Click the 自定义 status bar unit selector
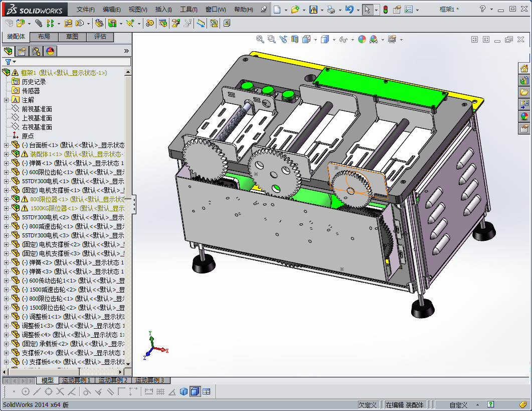 pos(458,405)
